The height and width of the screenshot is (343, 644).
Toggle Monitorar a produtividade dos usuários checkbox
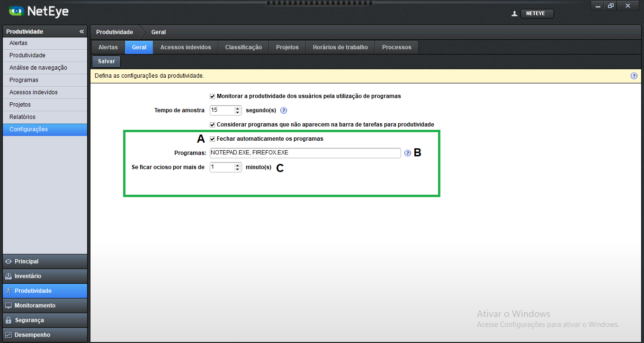(x=213, y=96)
